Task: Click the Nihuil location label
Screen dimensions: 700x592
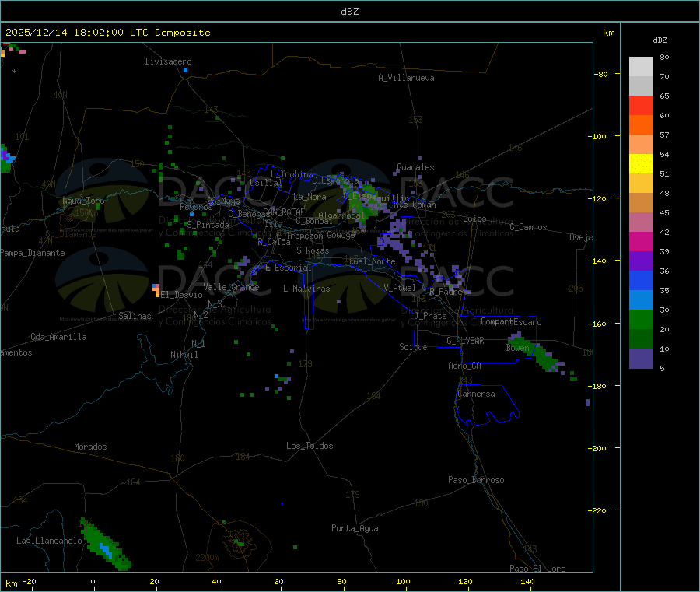Action: (184, 355)
